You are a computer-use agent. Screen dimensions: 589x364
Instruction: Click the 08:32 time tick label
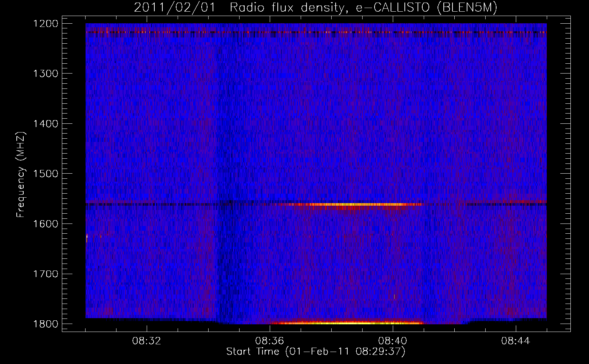[x=147, y=341]
